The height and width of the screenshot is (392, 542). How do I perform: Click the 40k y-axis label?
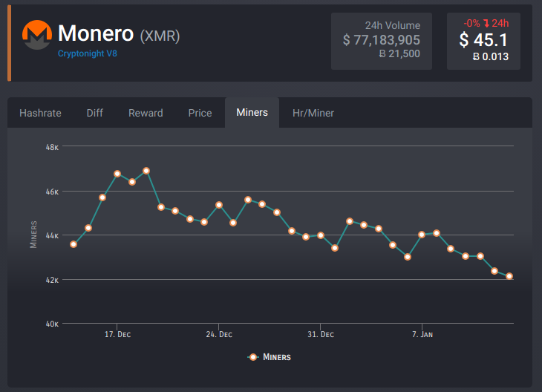52,324
